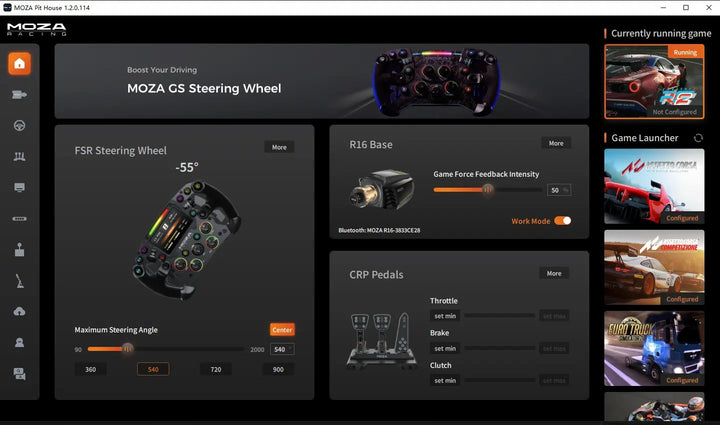Open More for FSR Steering Wheel

point(279,147)
